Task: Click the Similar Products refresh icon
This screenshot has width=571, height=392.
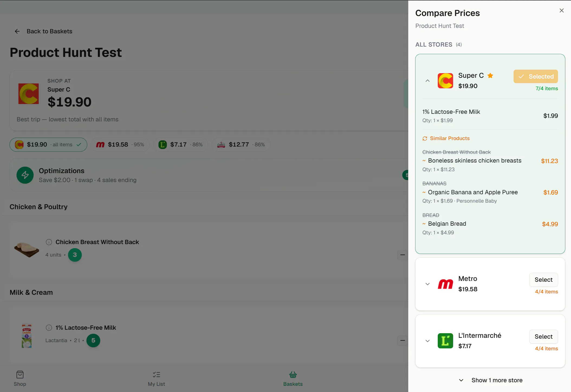Action: pyautogui.click(x=425, y=138)
